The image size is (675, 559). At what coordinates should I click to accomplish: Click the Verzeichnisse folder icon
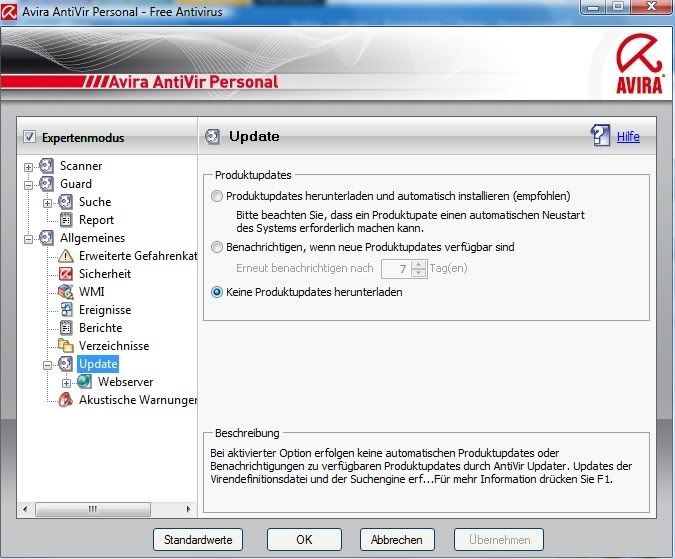[66, 346]
